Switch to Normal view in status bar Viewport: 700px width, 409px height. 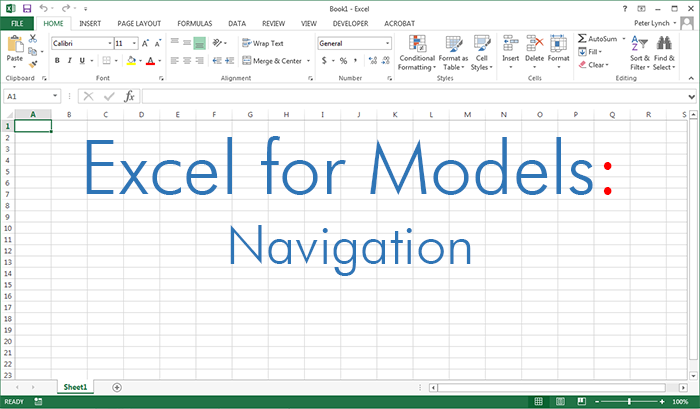tap(539, 401)
